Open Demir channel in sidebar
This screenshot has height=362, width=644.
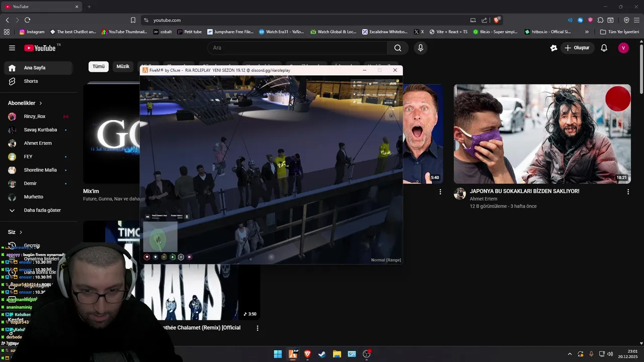38,184
